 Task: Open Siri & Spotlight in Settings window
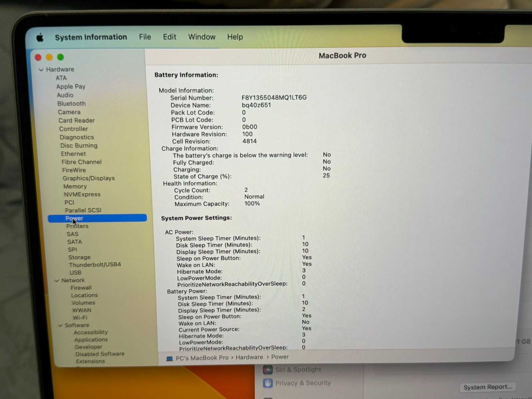pyautogui.click(x=292, y=370)
